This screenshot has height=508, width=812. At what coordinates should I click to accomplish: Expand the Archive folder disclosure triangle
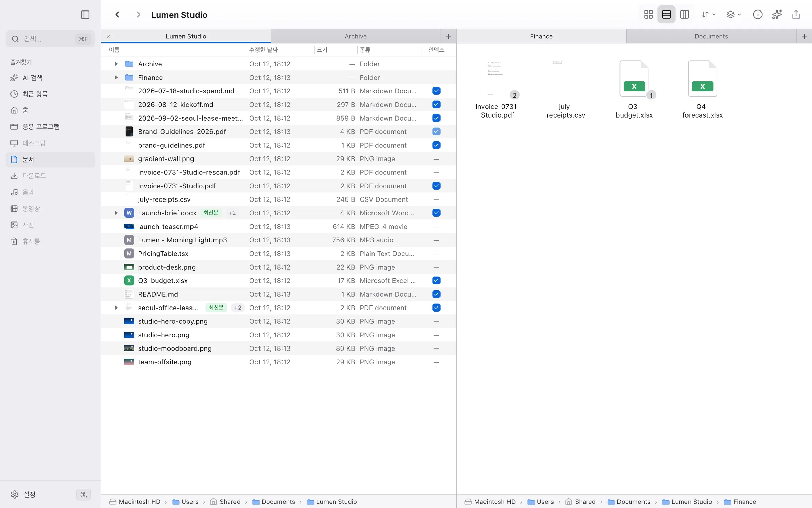pyautogui.click(x=116, y=64)
